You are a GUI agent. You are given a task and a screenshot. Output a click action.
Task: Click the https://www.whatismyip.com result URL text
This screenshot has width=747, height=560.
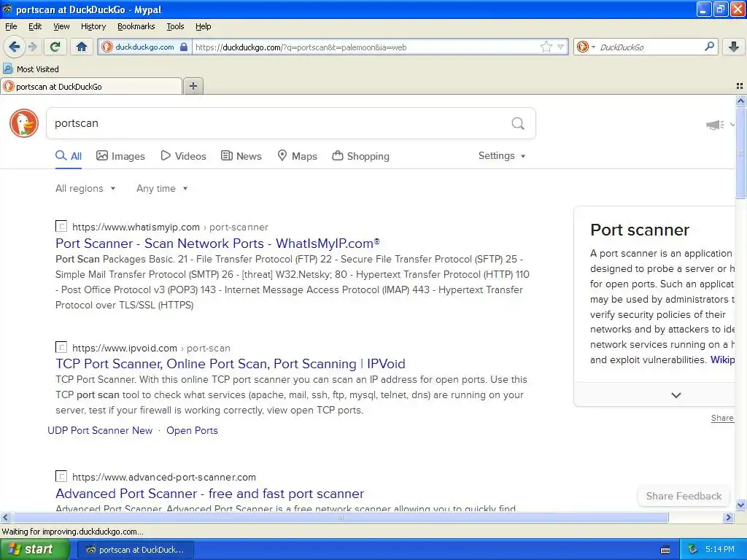(136, 227)
